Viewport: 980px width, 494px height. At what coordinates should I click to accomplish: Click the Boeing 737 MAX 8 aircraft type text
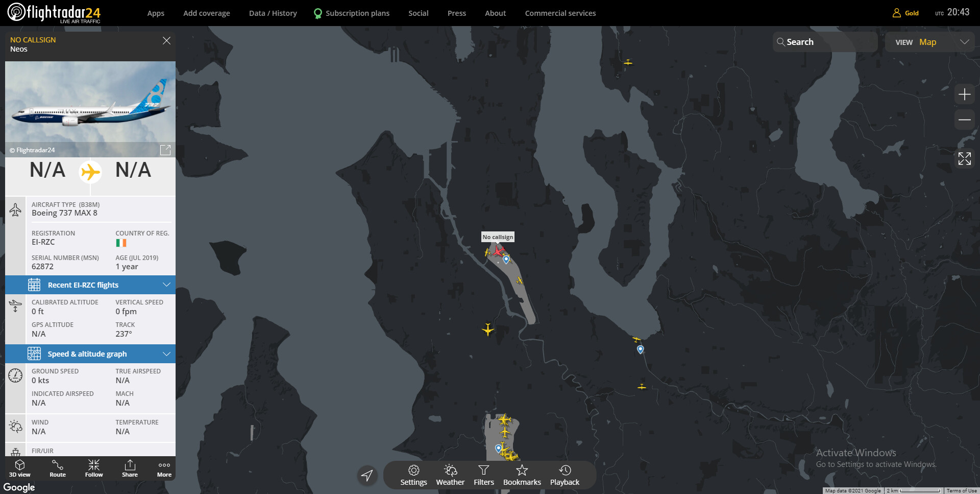tap(64, 213)
